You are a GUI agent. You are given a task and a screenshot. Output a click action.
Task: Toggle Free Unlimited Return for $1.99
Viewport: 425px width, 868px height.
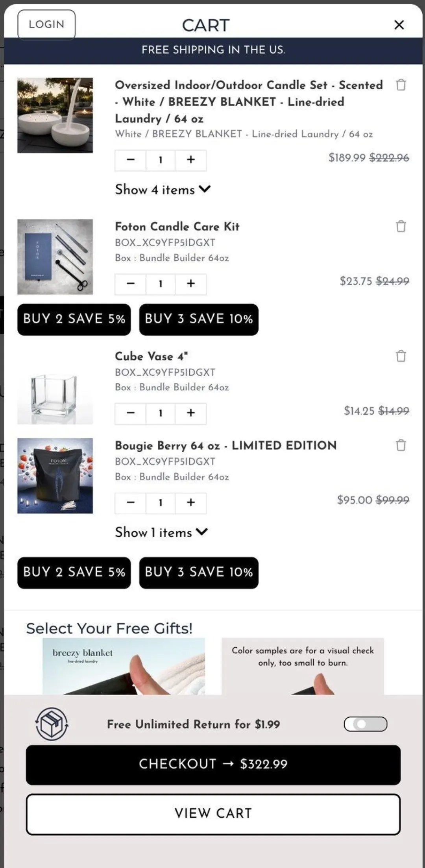click(366, 724)
